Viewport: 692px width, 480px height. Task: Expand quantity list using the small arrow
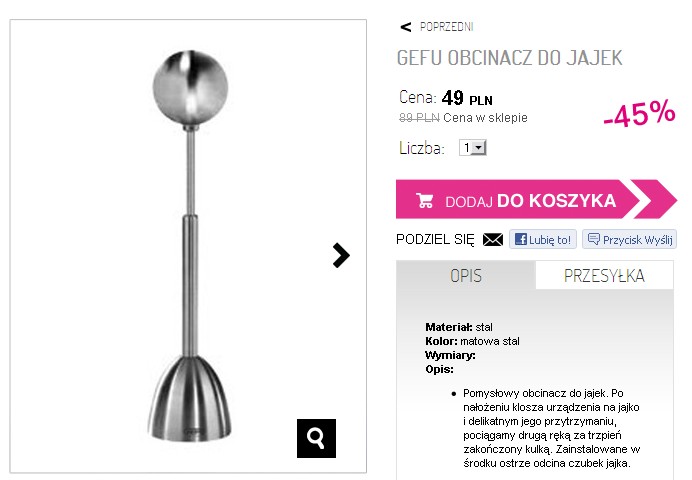(479, 148)
